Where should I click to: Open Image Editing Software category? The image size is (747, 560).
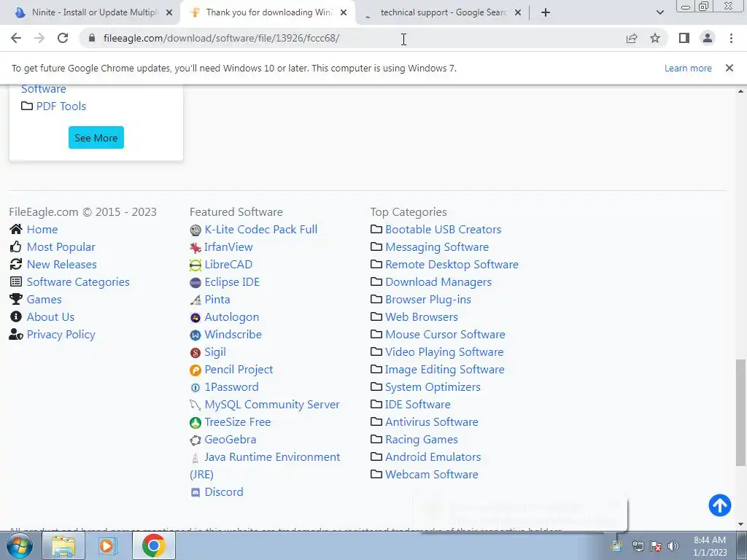444,369
